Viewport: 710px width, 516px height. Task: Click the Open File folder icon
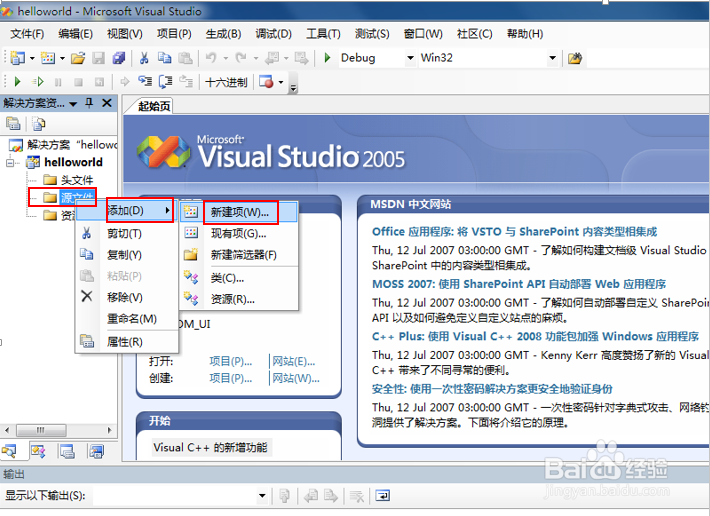tap(78, 58)
